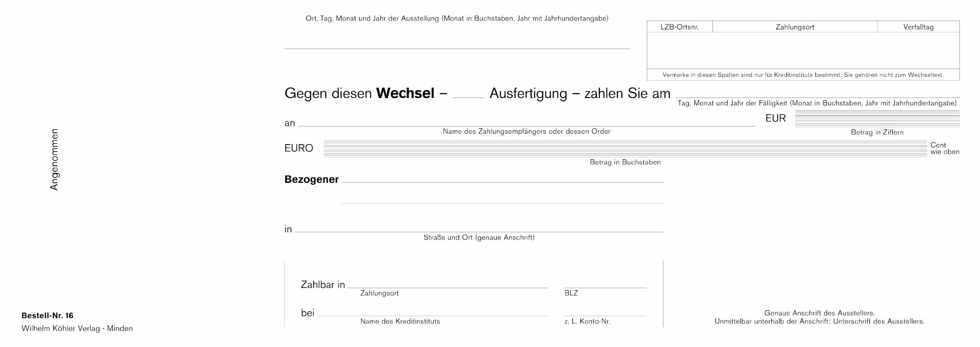Click 'Unterschrift des Ausstellers' line of text
Image resolution: width=980 pixels, height=347 pixels.
pos(820,322)
